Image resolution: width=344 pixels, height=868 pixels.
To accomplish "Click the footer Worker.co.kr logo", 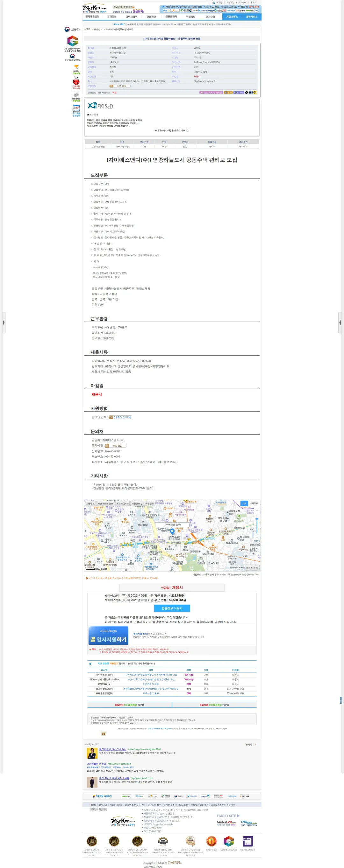I will pos(123,822).
